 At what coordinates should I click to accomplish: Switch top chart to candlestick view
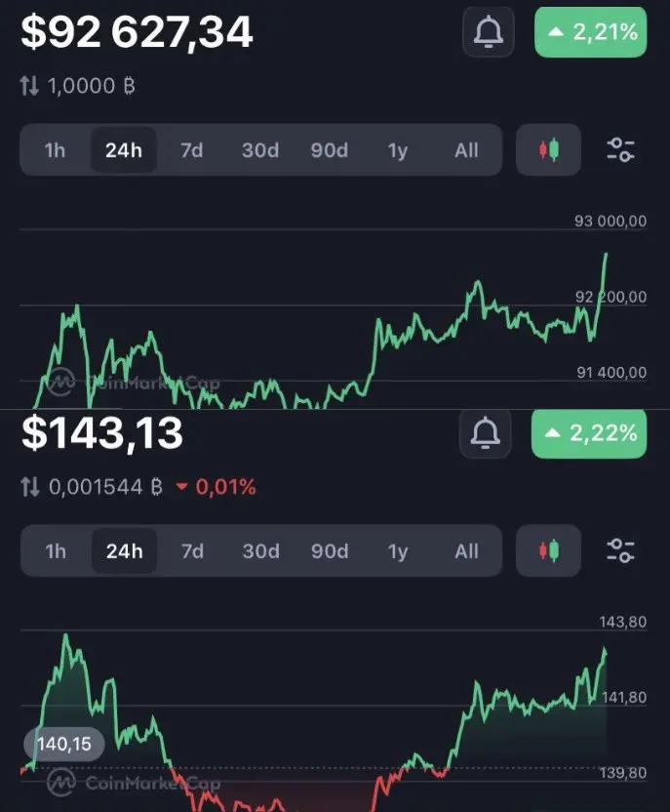tap(548, 150)
